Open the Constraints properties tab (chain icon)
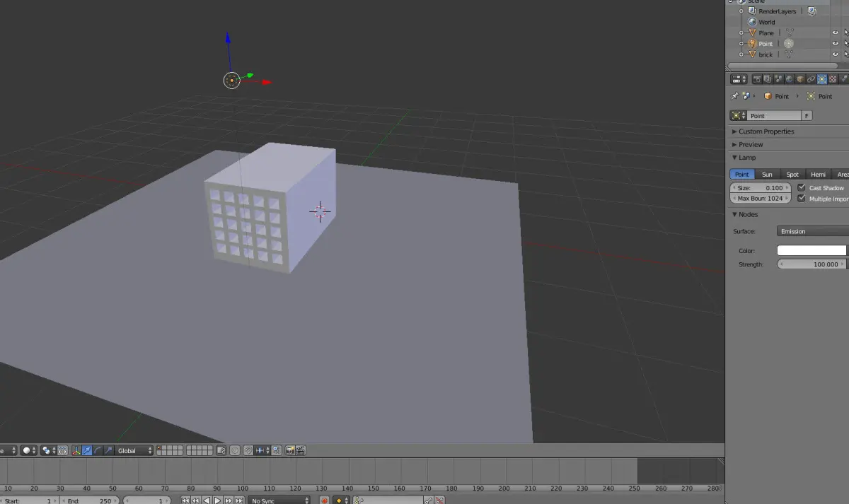The height and width of the screenshot is (504, 849). point(812,79)
